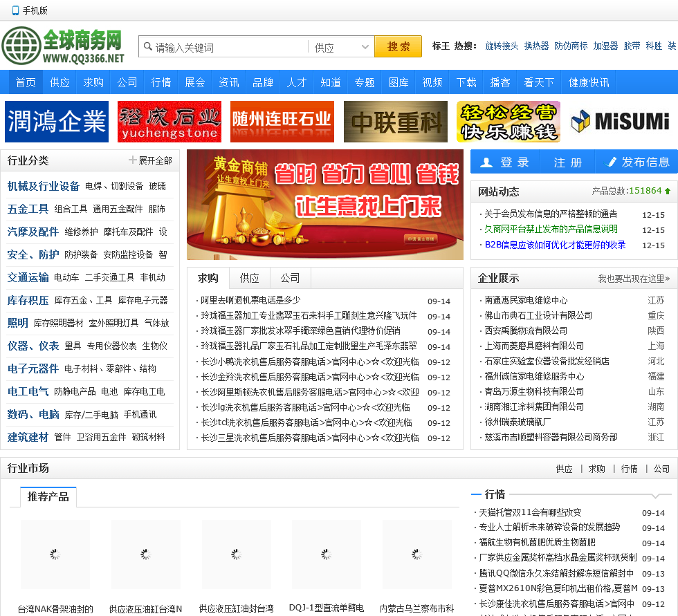Open the 交通运输 category
678x616 pixels.
coord(28,277)
